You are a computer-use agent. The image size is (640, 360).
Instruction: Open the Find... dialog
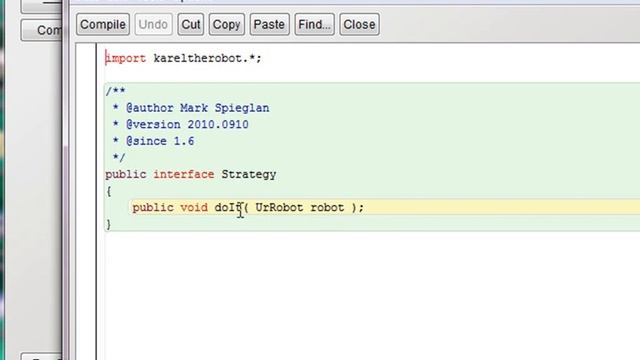pyautogui.click(x=314, y=24)
